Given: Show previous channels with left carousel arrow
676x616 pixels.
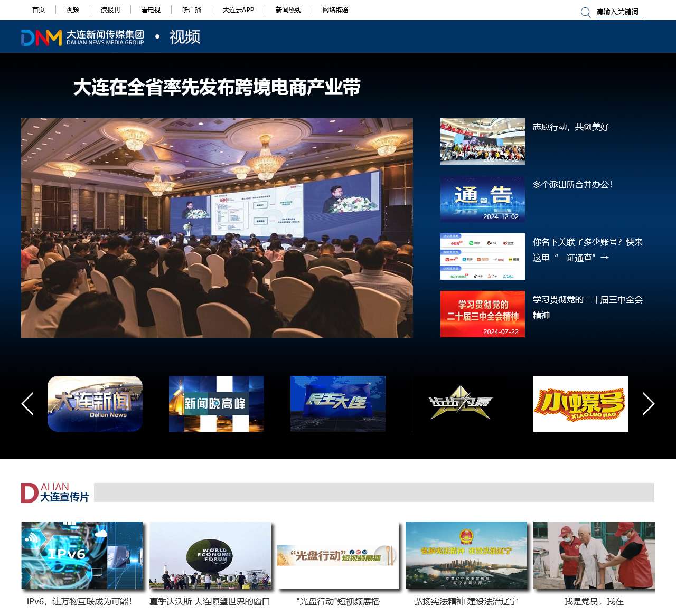Looking at the screenshot, I should pos(27,404).
